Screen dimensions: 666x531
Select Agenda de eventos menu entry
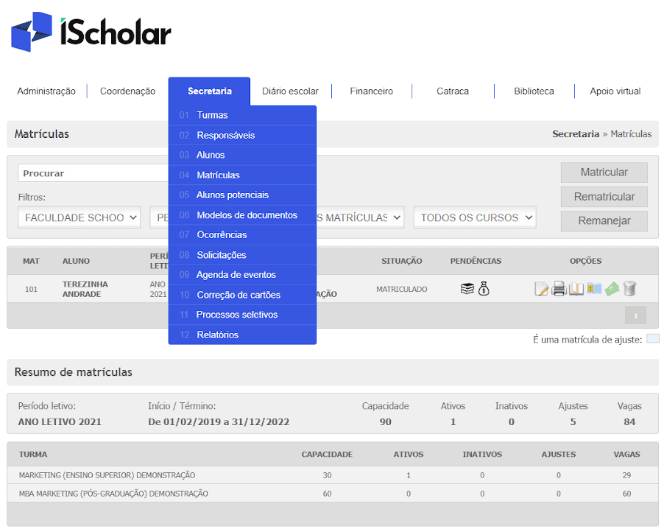coord(243,275)
